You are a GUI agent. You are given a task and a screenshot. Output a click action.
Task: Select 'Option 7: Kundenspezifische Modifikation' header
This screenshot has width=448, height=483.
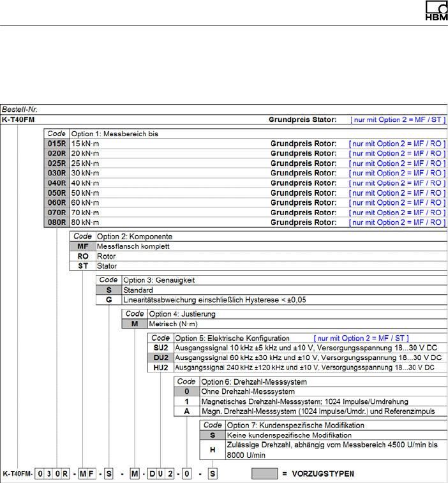pos(295,426)
